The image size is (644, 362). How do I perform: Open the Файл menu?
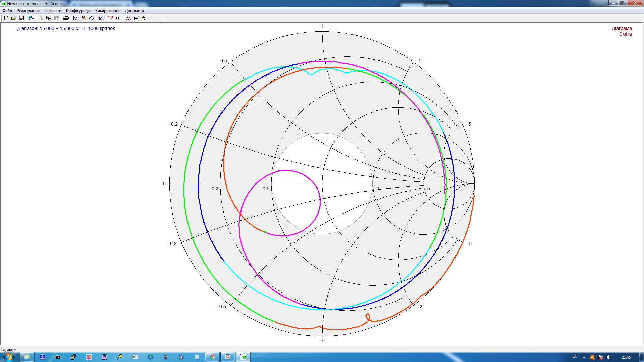[7, 11]
